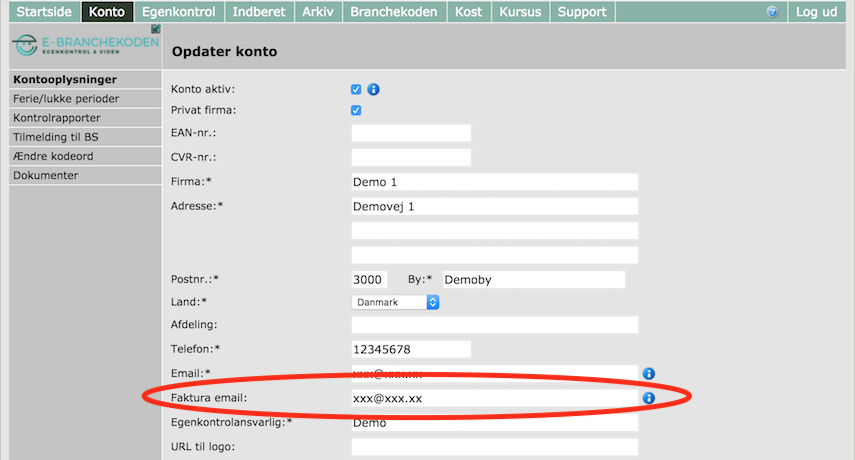Open the Kursus menu
Viewport: 855px width, 460px height.
point(520,12)
